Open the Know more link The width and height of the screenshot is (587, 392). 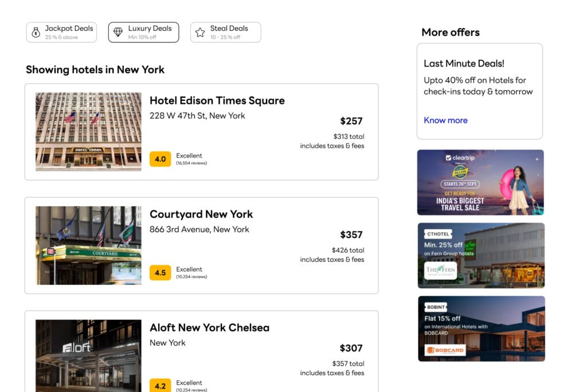click(x=445, y=120)
